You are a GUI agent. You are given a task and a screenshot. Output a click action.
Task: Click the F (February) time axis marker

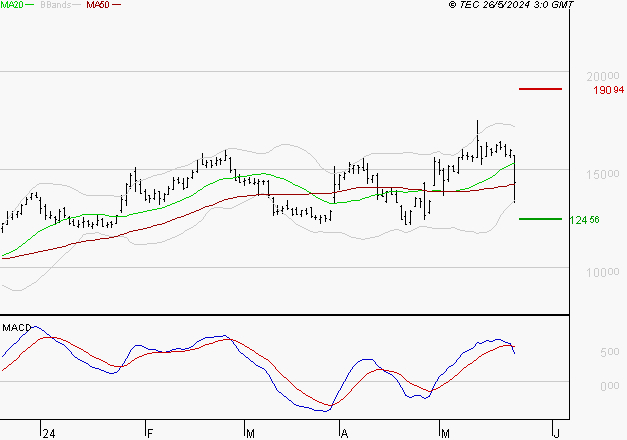(150, 434)
